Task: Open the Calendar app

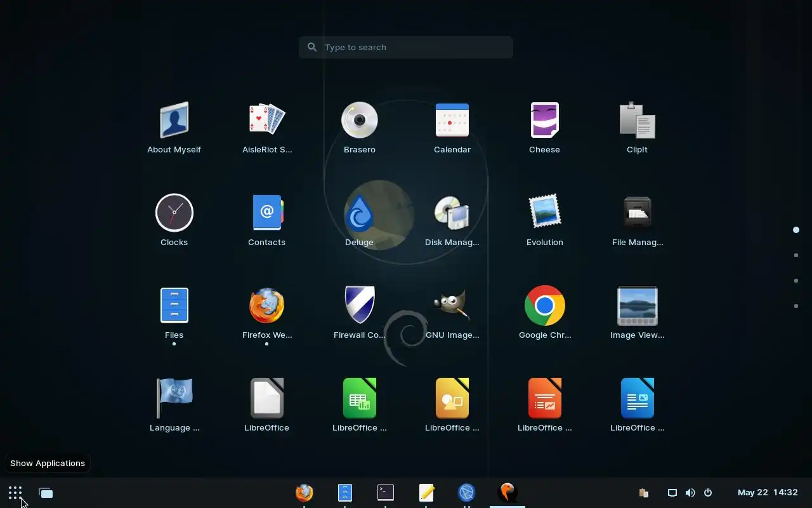Action: [452, 120]
